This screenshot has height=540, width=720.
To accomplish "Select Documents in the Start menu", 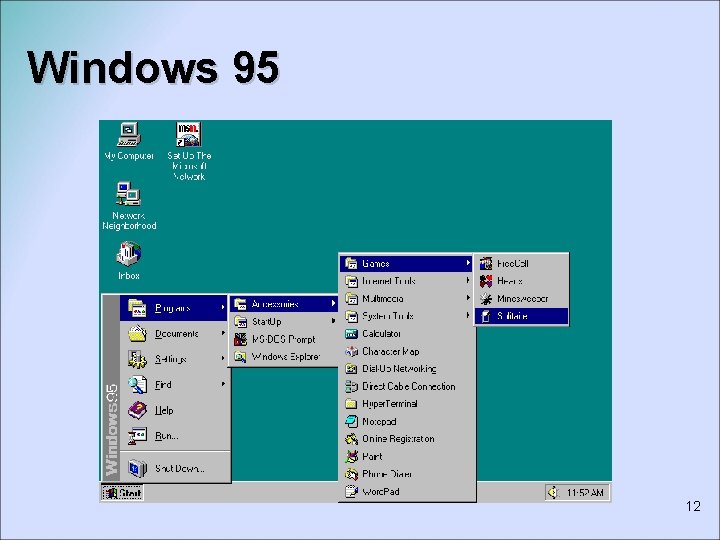I will pyautogui.click(x=174, y=334).
